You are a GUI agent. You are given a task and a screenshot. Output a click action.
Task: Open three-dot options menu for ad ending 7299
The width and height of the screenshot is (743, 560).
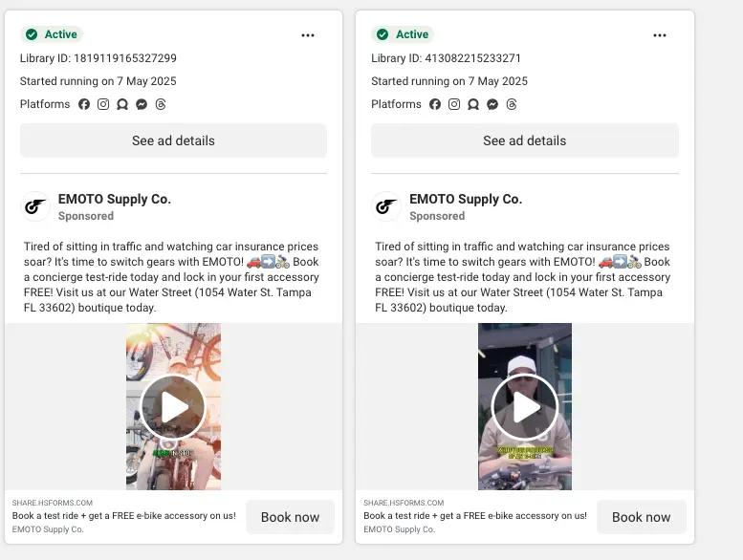click(308, 35)
